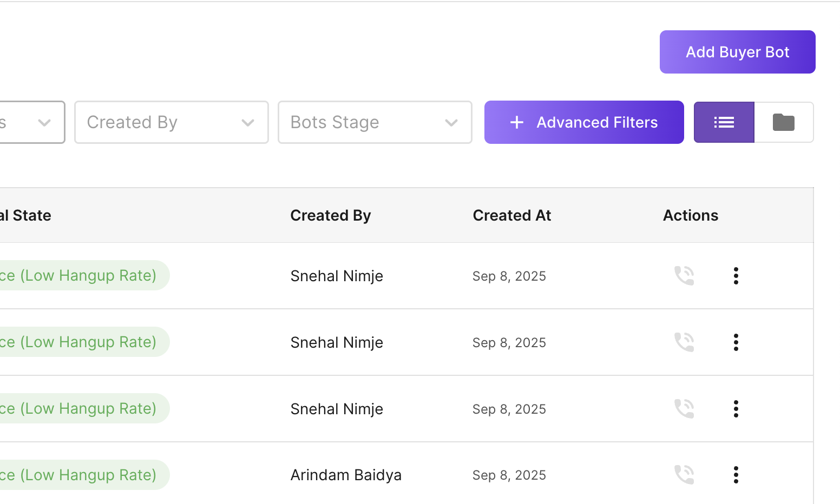Screen dimensions: 840x504
Task: Open three-dot menu in second row
Action: (x=736, y=342)
